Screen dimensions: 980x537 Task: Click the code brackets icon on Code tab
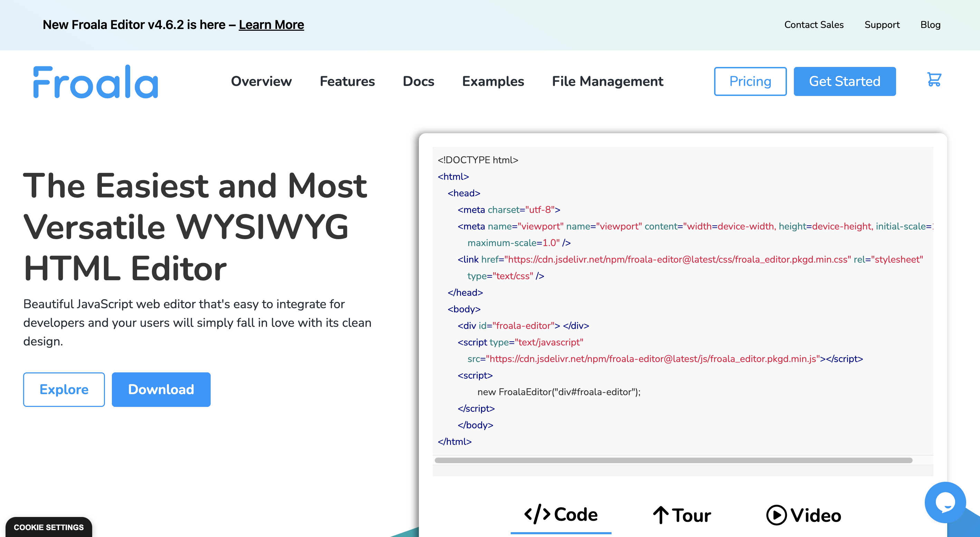tap(537, 515)
